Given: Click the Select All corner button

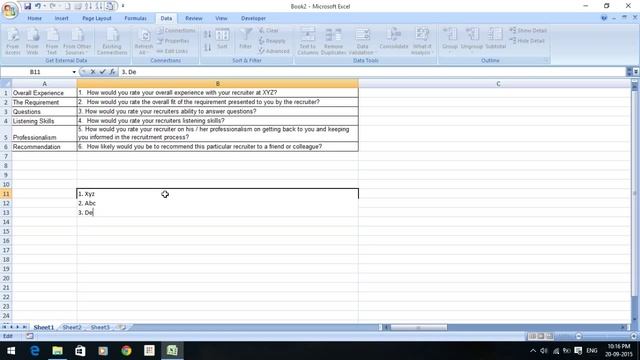Looking at the screenshot, I should tap(6, 84).
